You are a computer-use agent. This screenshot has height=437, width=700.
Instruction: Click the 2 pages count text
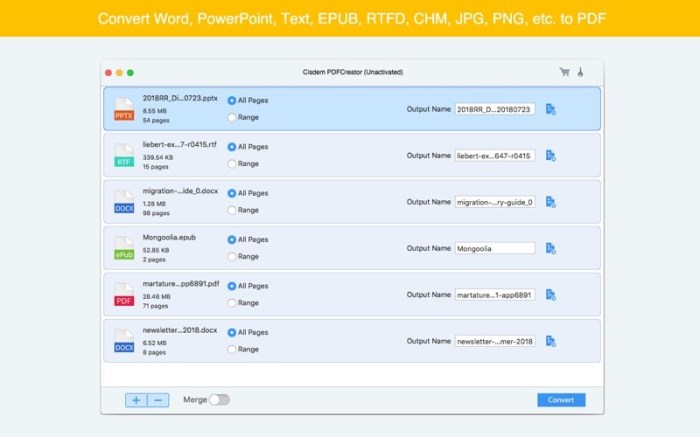coord(154,260)
